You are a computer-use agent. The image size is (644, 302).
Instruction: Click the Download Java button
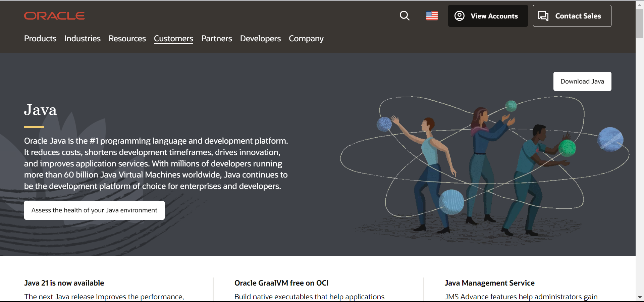pos(582,81)
